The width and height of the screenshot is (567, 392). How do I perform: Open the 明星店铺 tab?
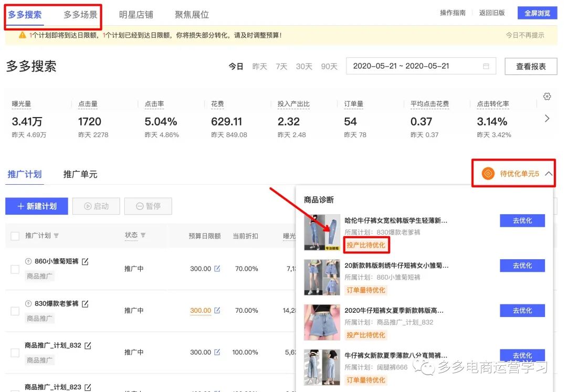tap(136, 15)
